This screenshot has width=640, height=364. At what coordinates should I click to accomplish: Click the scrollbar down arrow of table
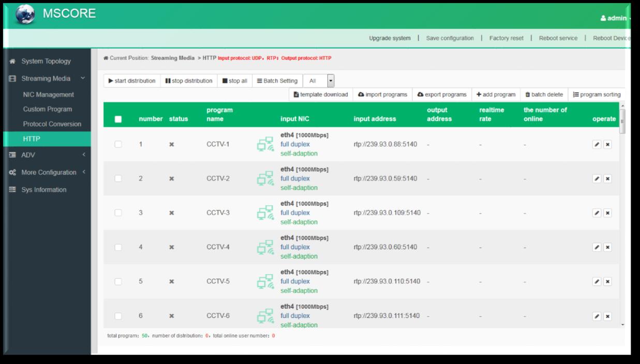click(x=622, y=324)
